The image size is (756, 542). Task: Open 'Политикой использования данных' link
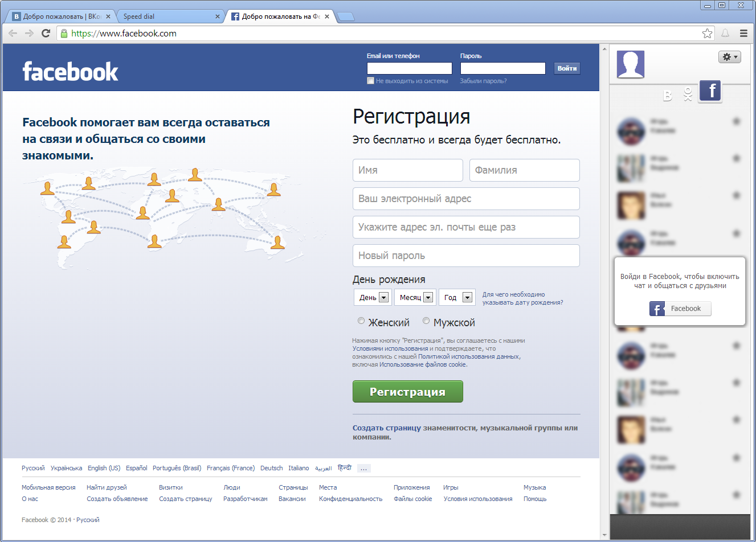pyautogui.click(x=468, y=356)
